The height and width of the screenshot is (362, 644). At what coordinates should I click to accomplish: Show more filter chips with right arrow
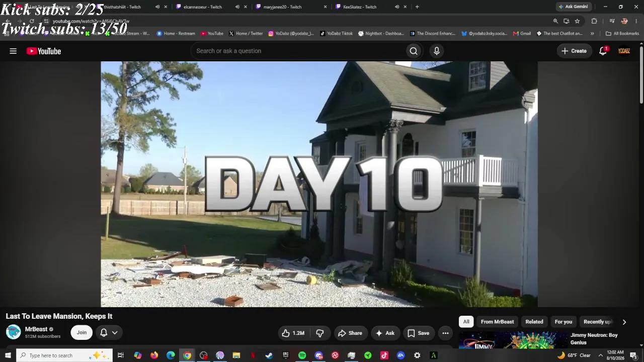point(624,322)
